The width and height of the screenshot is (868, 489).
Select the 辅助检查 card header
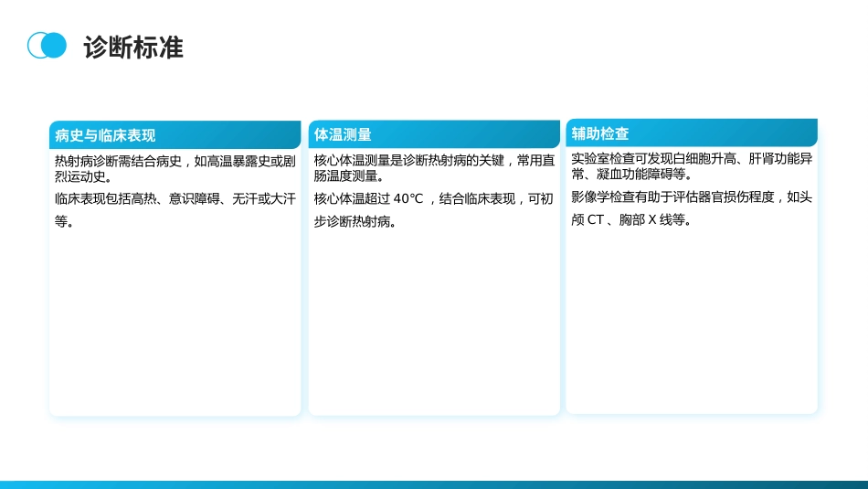click(692, 133)
